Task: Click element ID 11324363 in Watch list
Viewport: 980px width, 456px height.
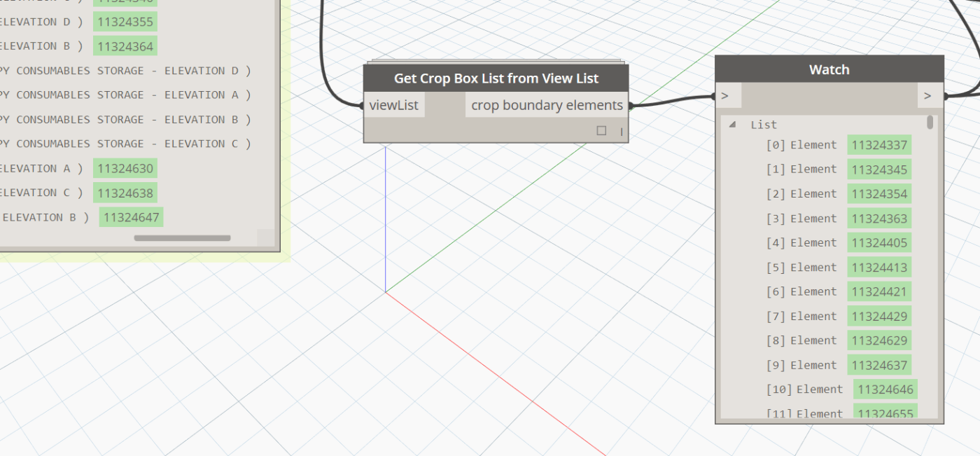Action: tap(879, 219)
